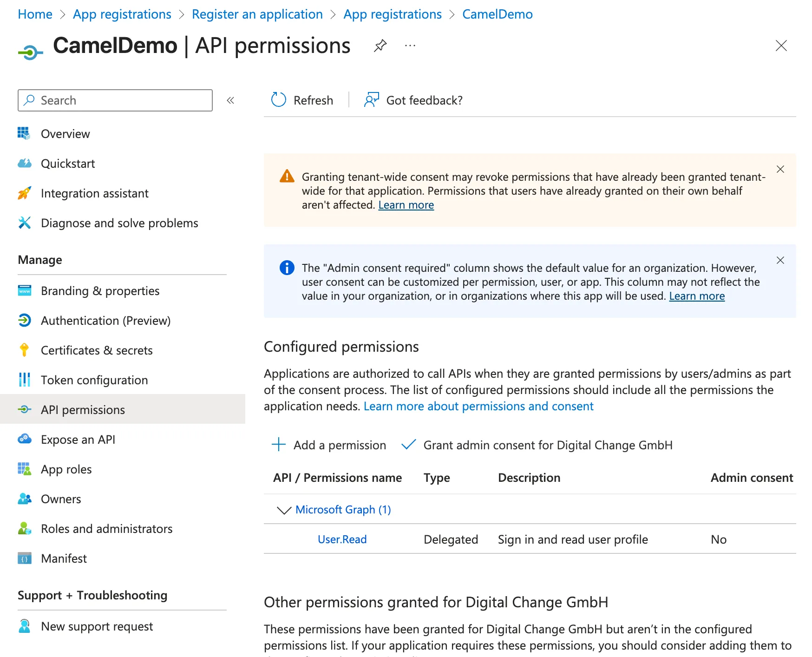Click the Diagnose and solve problems wrench icon
Image resolution: width=812 pixels, height=657 pixels.
point(24,223)
